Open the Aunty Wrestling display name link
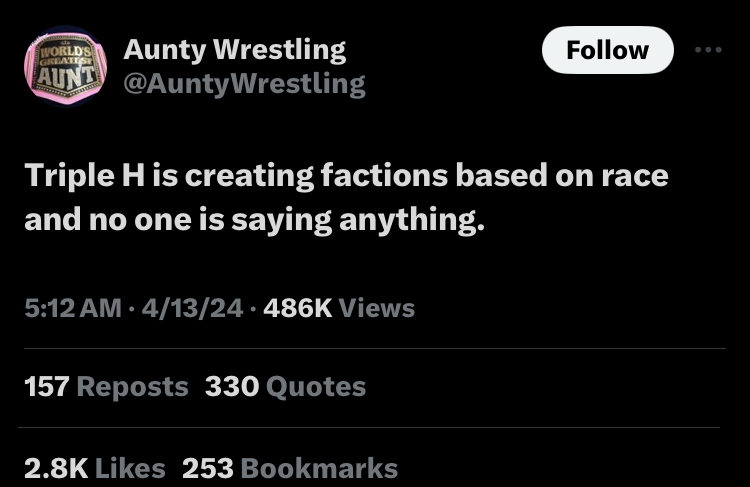Image resolution: width=750 pixels, height=487 pixels. pos(234,48)
